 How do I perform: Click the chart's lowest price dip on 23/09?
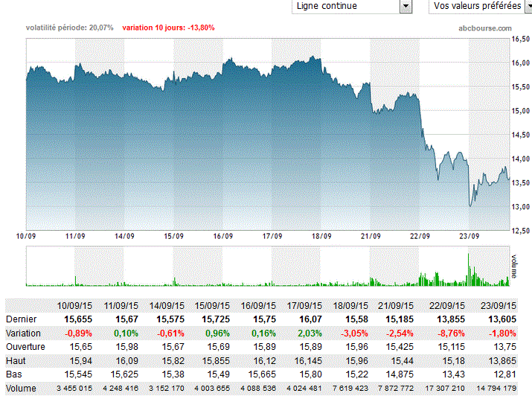click(470, 205)
